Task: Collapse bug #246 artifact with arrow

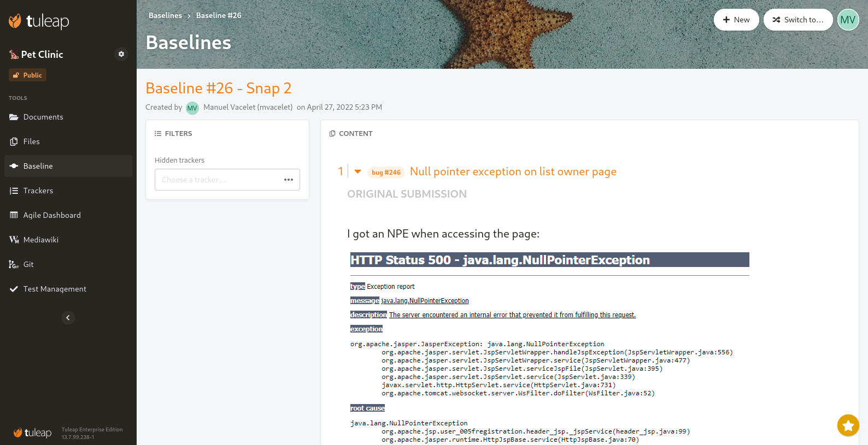Action: (358, 171)
